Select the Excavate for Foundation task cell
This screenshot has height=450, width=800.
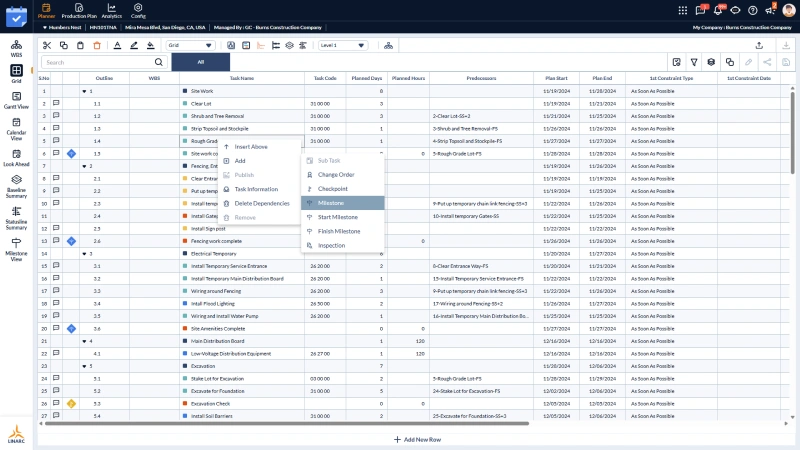pyautogui.click(x=242, y=391)
